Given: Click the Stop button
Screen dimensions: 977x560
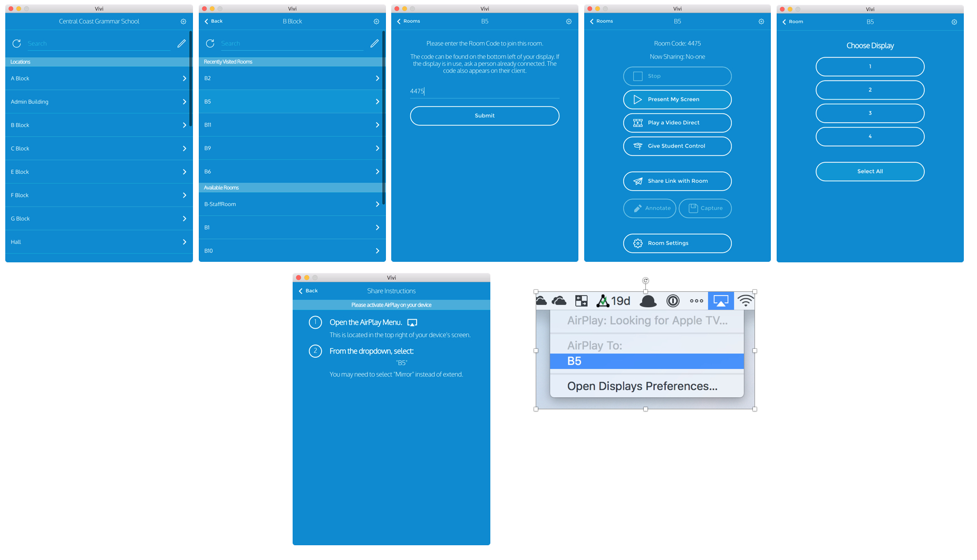Looking at the screenshot, I should pyautogui.click(x=677, y=76).
